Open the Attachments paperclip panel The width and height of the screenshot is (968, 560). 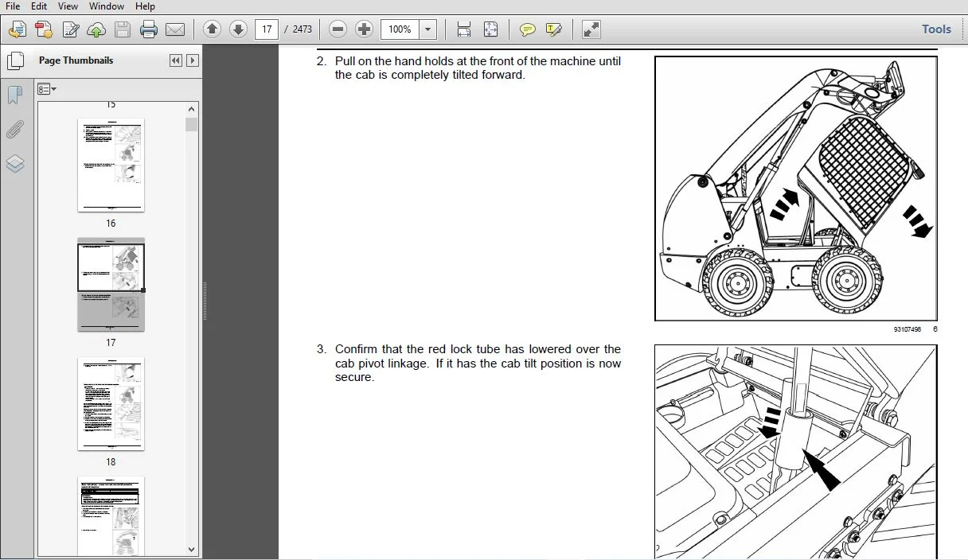coord(15,130)
